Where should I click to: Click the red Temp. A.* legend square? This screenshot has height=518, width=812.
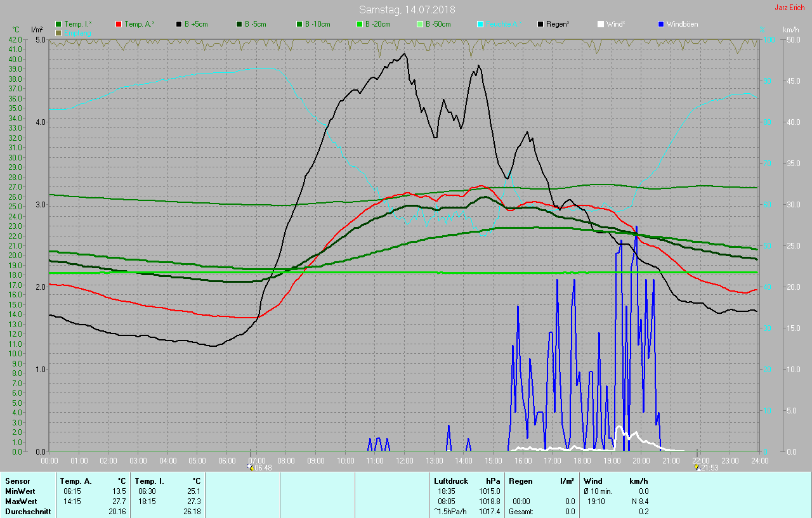119,24
